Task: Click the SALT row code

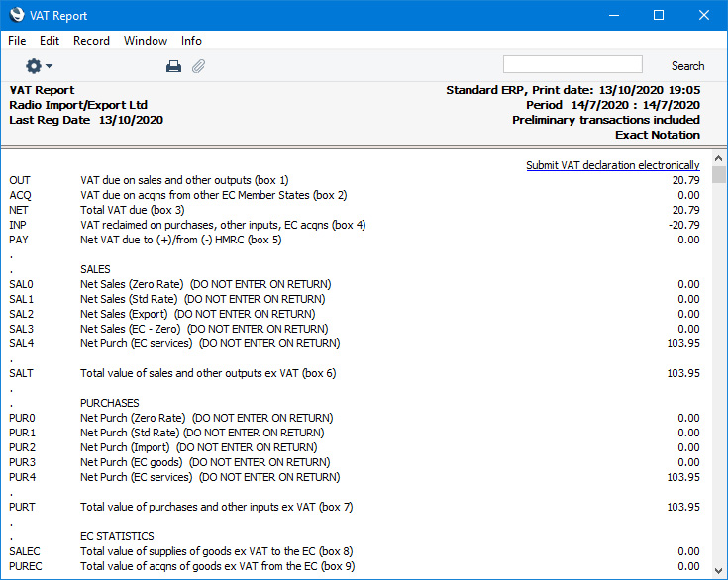Action: click(21, 373)
